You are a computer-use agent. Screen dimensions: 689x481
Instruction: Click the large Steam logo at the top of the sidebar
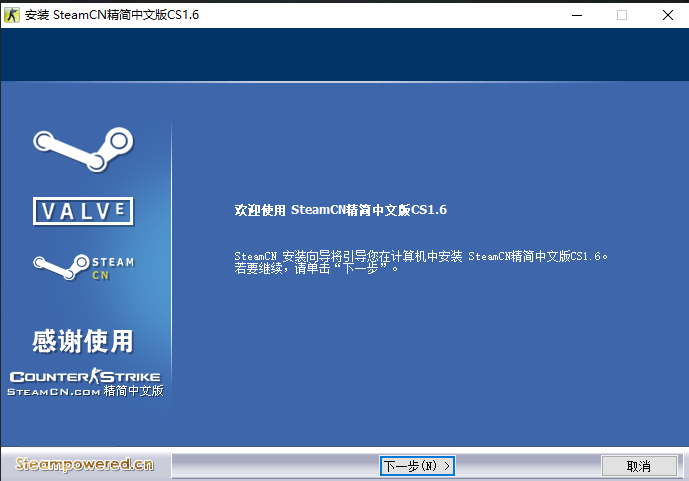click(x=83, y=149)
